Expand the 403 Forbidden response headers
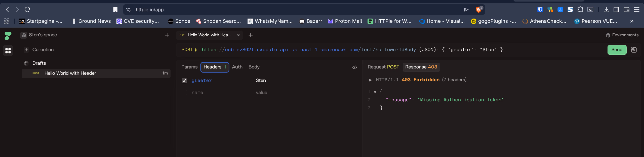Image resolution: width=644 pixels, height=157 pixels. pos(370,80)
